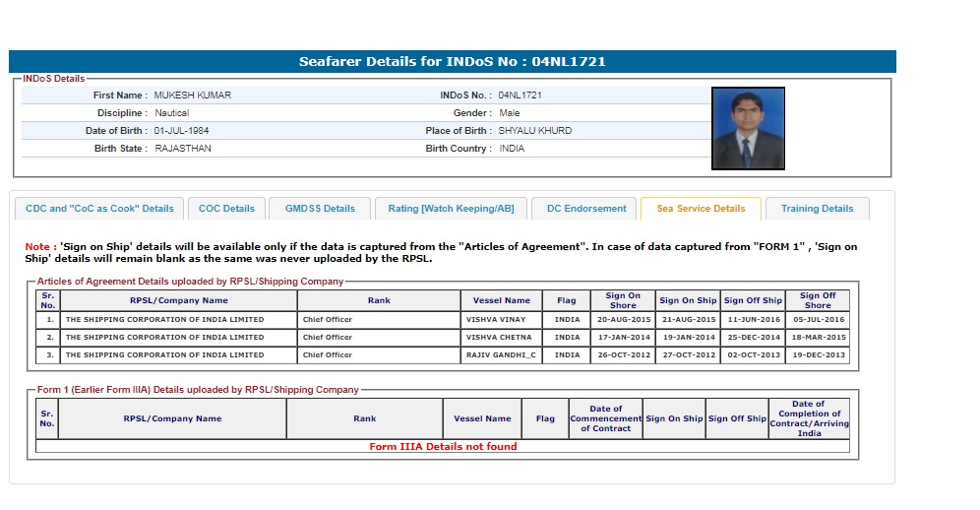Select the Rating [Watch Keeping/AB] tab
The height and width of the screenshot is (510, 980).
[x=451, y=209]
